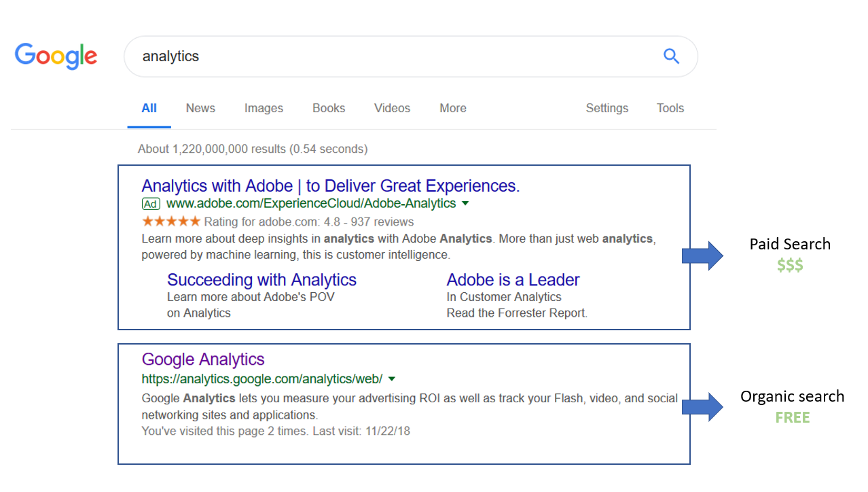Click the green Ad badge icon
This screenshot has height=492, width=868.
pos(151,204)
